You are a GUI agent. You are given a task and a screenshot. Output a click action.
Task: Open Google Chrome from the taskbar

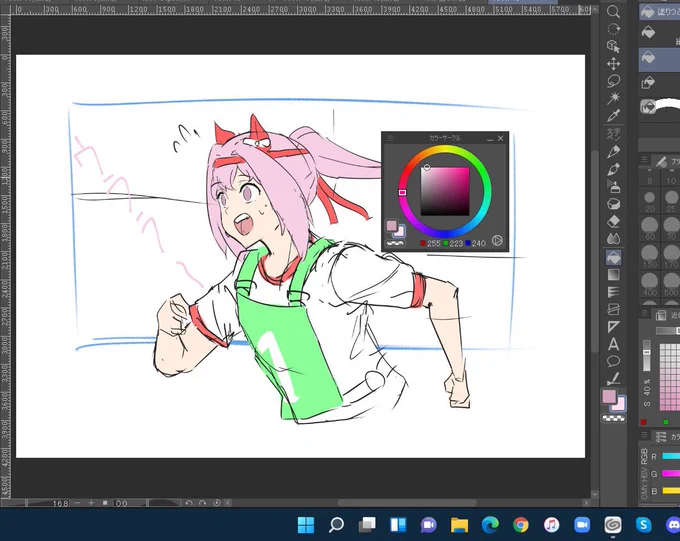coord(521,525)
